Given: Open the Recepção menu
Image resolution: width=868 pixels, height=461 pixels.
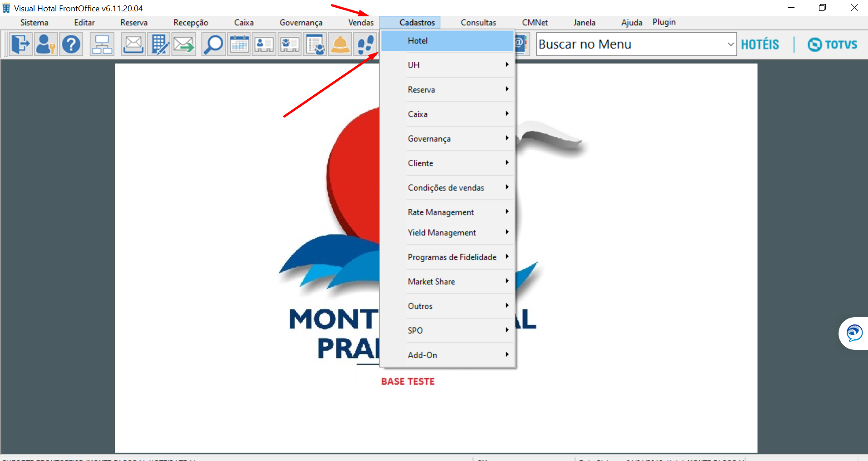Looking at the screenshot, I should click(191, 23).
